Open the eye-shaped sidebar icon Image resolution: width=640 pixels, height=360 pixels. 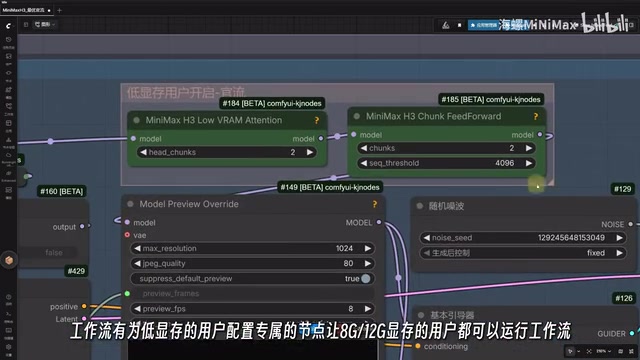tap(9, 73)
